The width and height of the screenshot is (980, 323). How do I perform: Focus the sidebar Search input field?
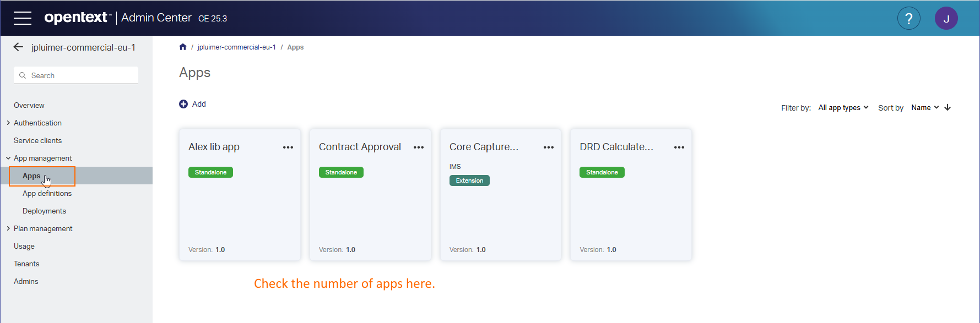pyautogui.click(x=76, y=75)
